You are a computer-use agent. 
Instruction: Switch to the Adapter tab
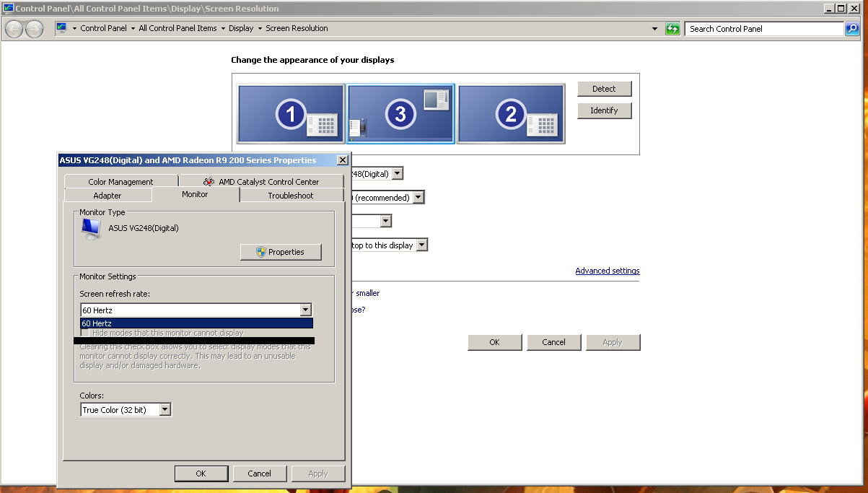(x=108, y=196)
